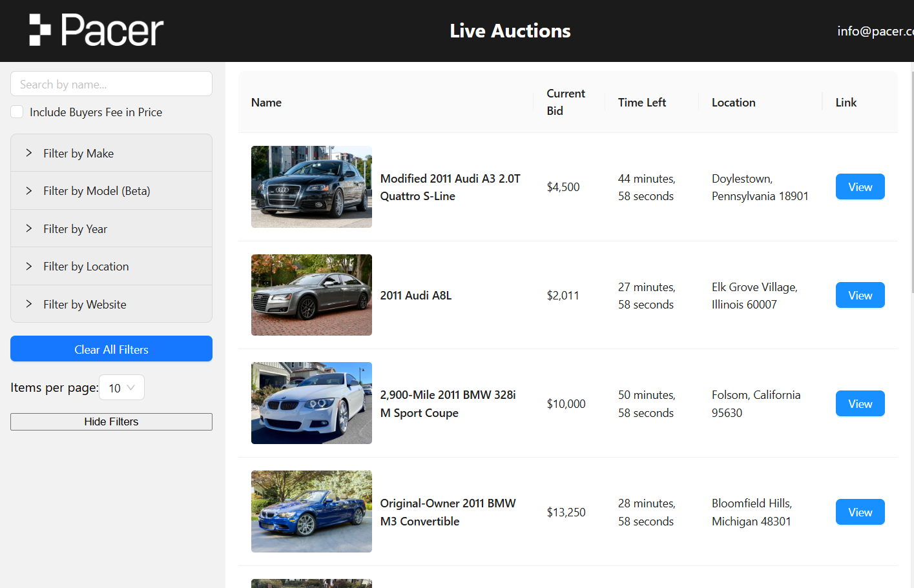Click the Pacer wordmark text

point(112,30)
